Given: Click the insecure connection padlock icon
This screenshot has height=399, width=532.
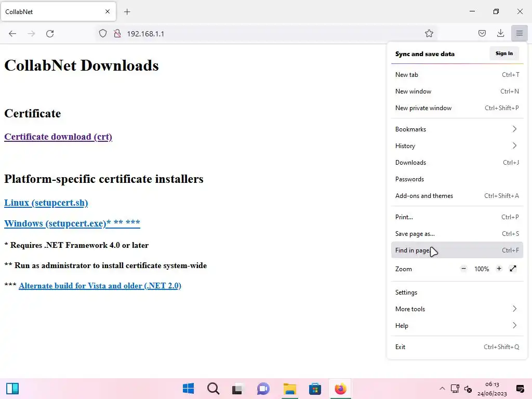Looking at the screenshot, I should (x=117, y=33).
